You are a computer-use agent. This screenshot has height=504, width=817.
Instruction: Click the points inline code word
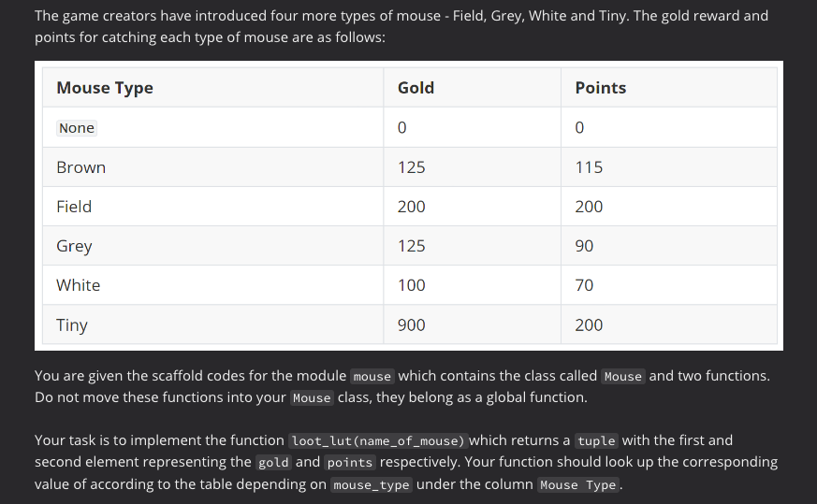tap(350, 462)
